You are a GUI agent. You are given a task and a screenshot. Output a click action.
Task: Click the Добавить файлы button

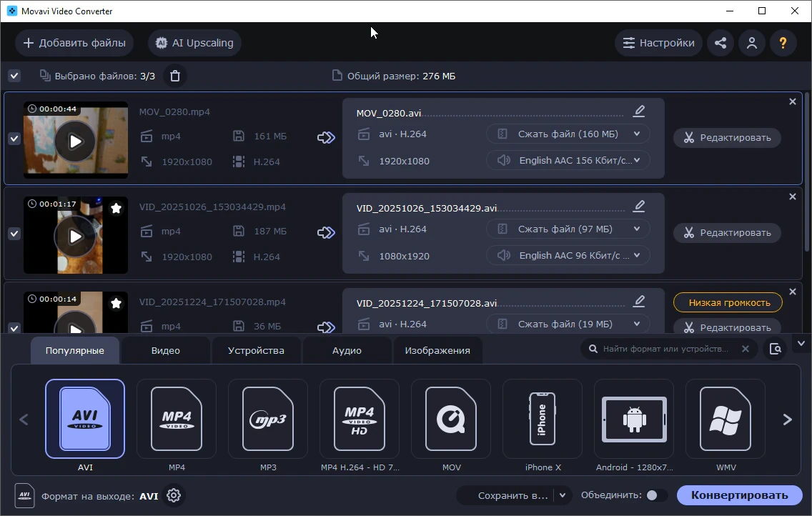(74, 43)
